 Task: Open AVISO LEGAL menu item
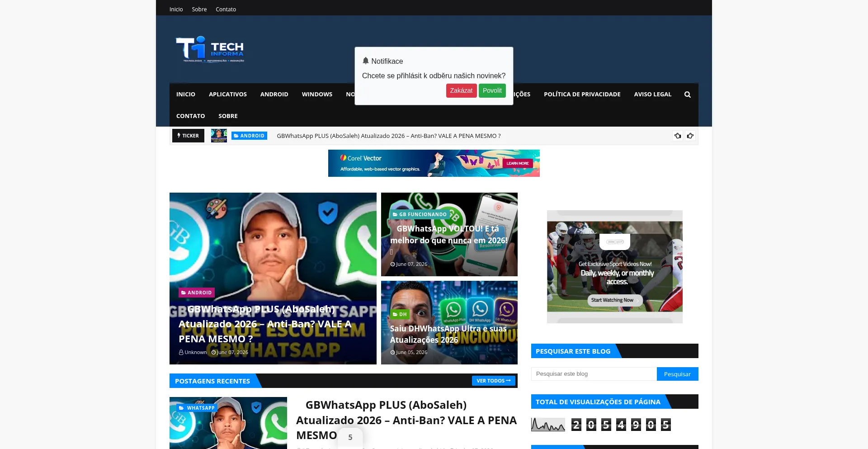(652, 94)
